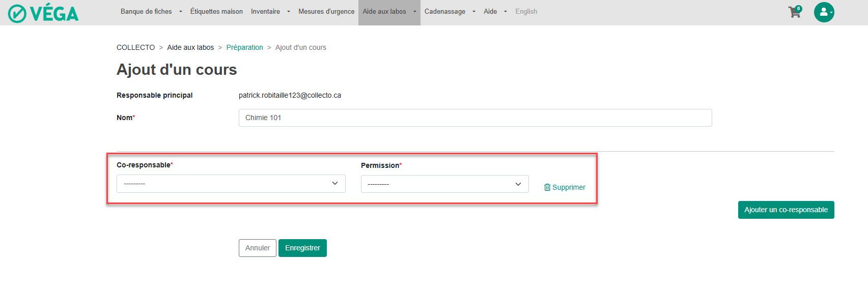Open the Aide aux labos menu

tap(389, 12)
